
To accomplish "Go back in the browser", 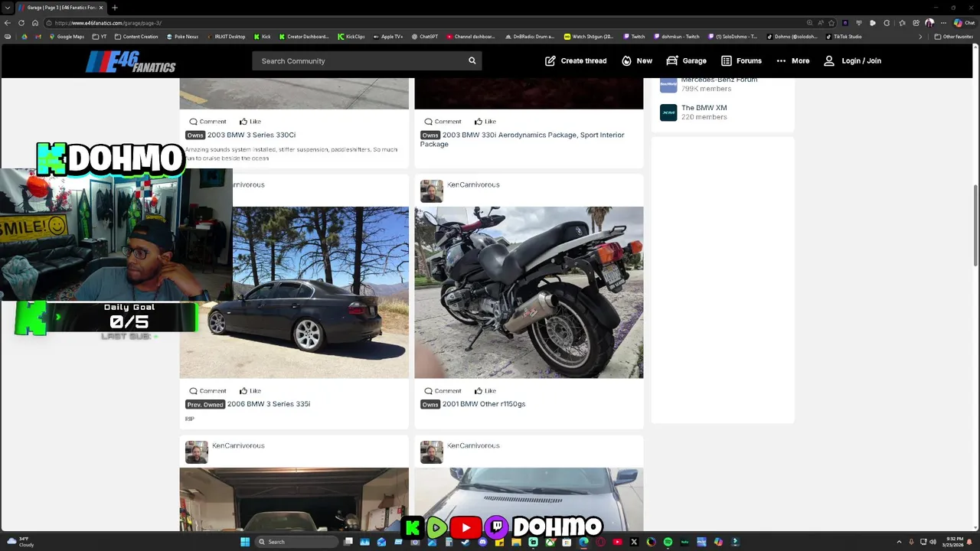I will tap(8, 23).
